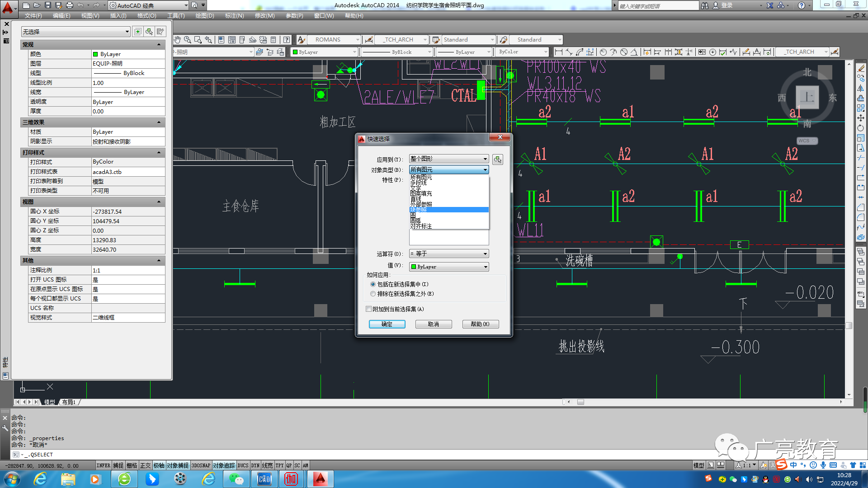Click the 取消 button in Quick Select

pyautogui.click(x=434, y=324)
